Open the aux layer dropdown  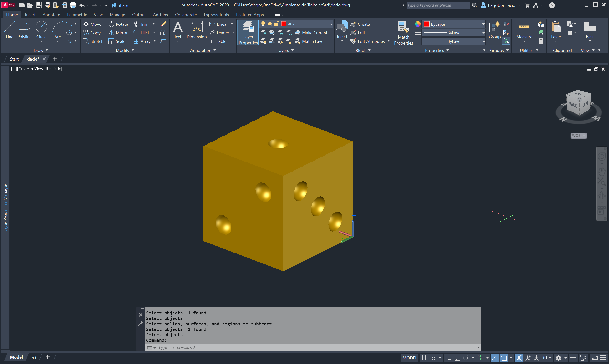[331, 24]
